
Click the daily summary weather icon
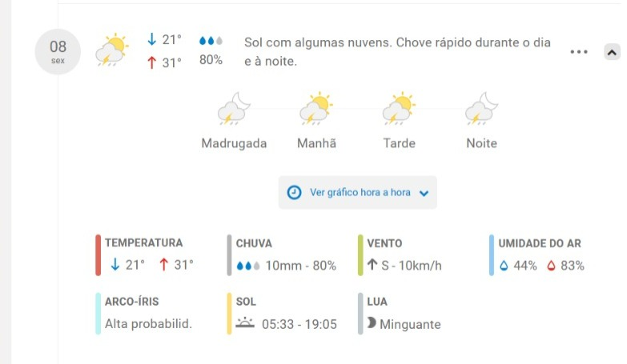tap(112, 50)
